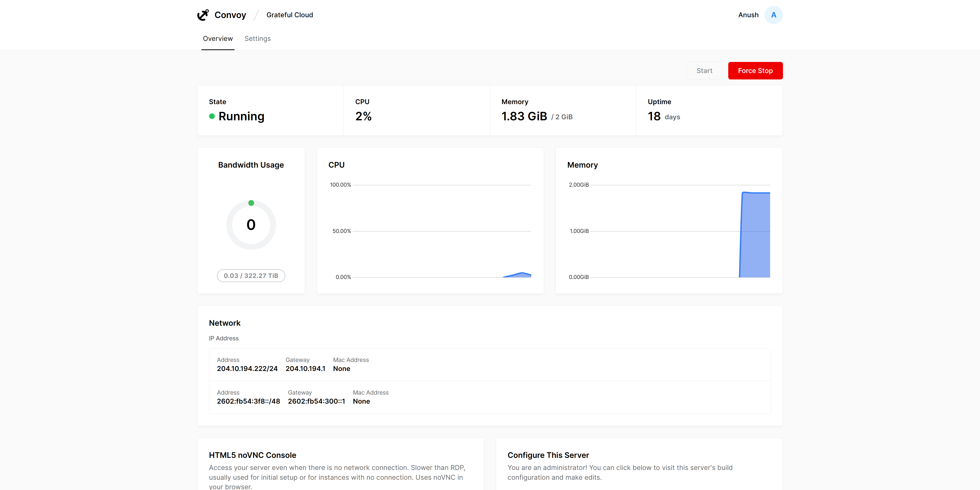Click the red Force Stop button

point(755,71)
